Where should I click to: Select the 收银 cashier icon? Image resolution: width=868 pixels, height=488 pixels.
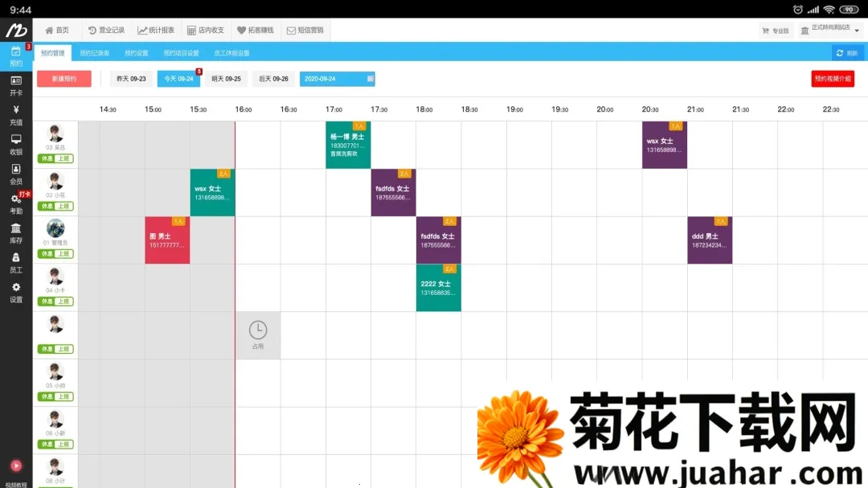pos(16,140)
